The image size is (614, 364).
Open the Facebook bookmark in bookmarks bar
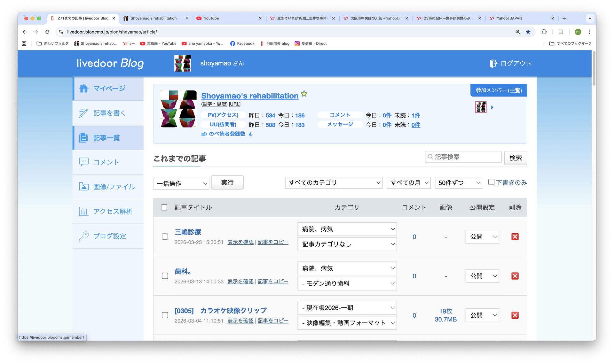(x=242, y=43)
